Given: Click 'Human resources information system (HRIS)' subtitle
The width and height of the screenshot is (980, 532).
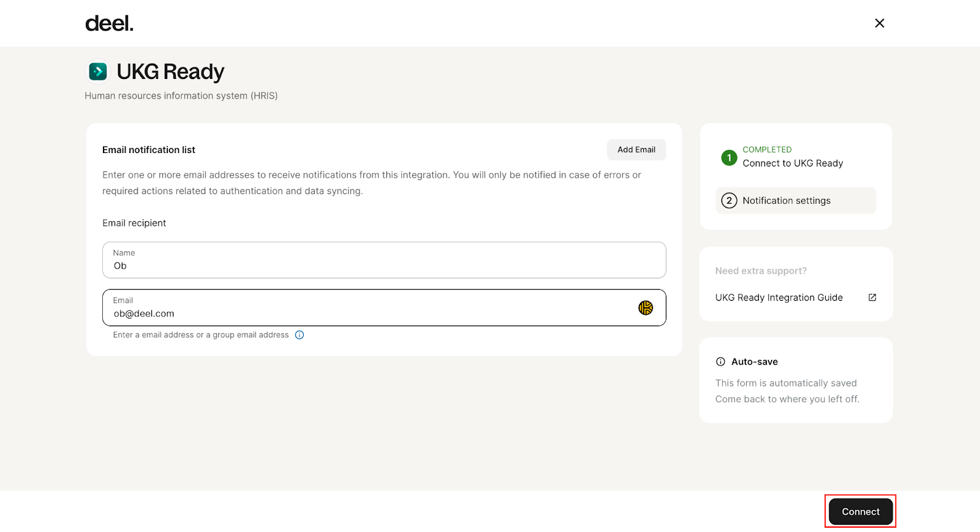Looking at the screenshot, I should [181, 96].
